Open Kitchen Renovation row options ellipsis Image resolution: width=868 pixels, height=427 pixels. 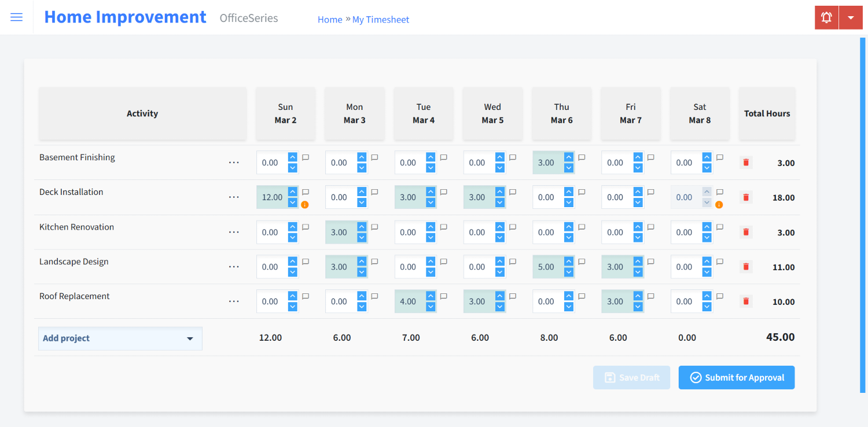click(234, 233)
